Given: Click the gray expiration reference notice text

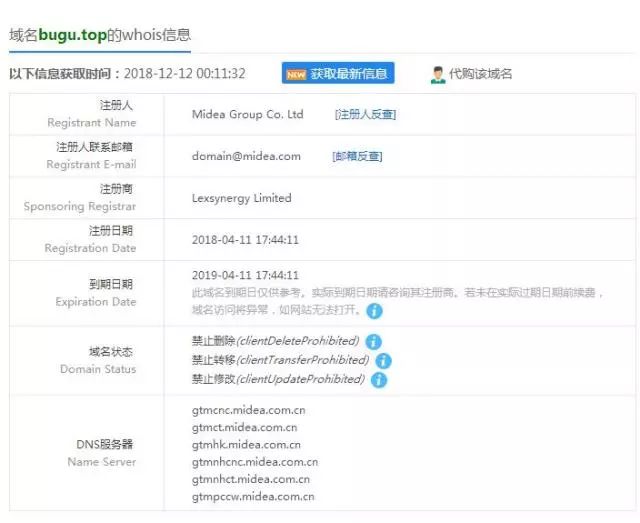Looking at the screenshot, I should [397, 301].
